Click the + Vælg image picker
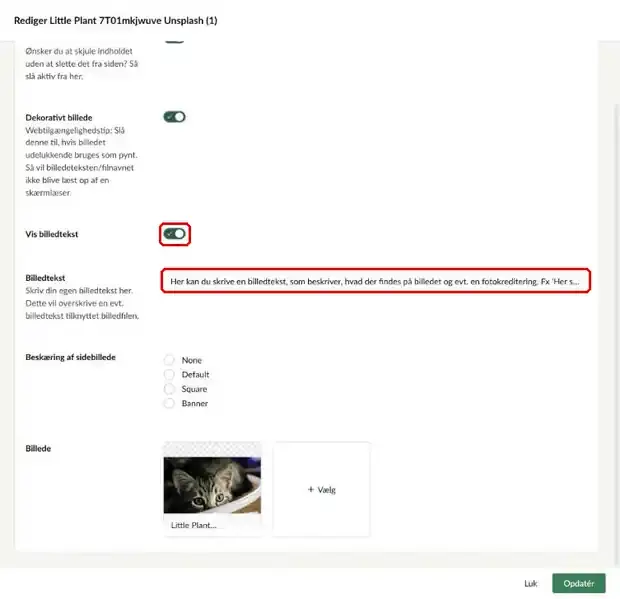This screenshot has width=620, height=599. click(x=321, y=489)
